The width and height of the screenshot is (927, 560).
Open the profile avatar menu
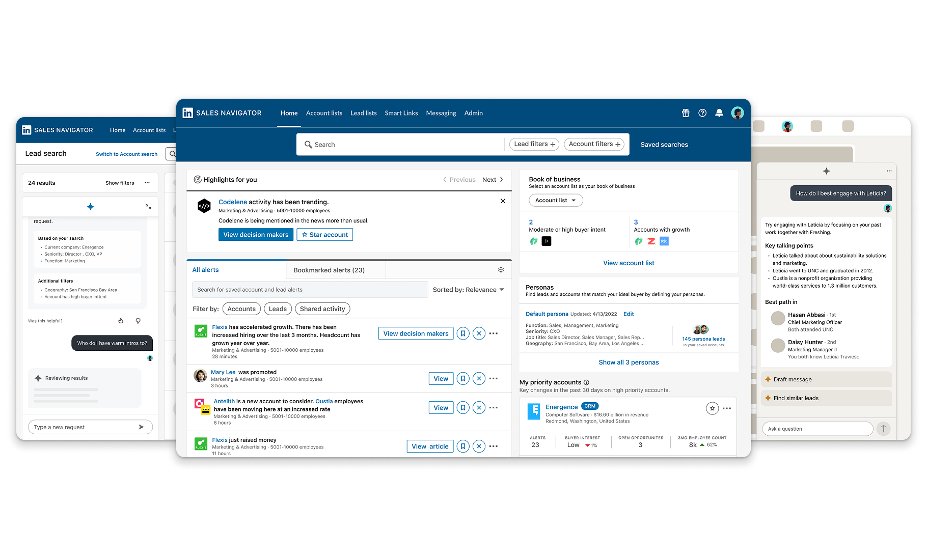click(737, 113)
